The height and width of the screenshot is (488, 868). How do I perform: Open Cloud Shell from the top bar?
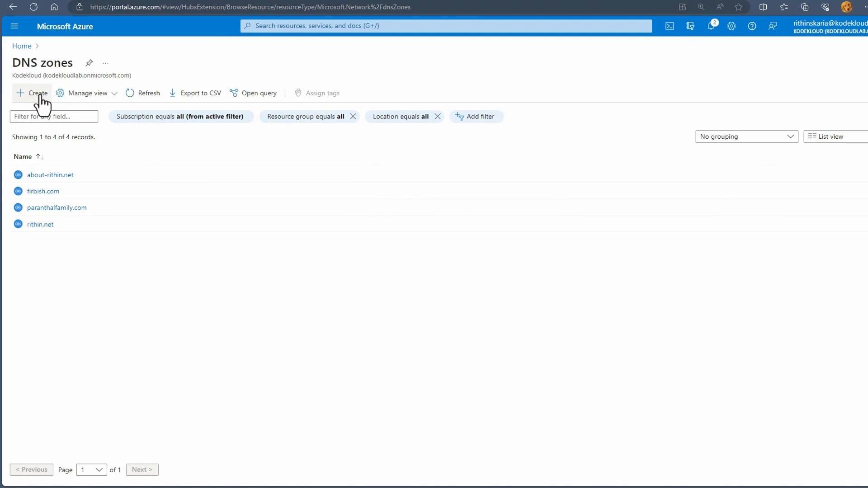pos(670,26)
